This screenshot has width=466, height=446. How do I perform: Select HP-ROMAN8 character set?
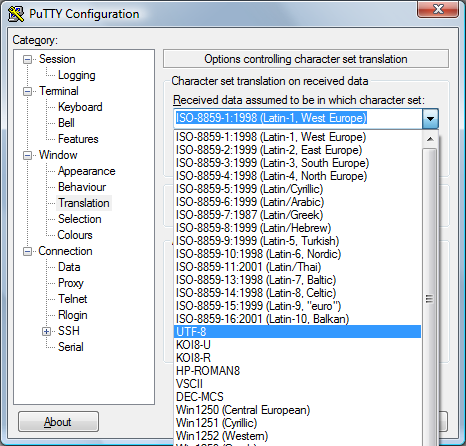pos(297,371)
